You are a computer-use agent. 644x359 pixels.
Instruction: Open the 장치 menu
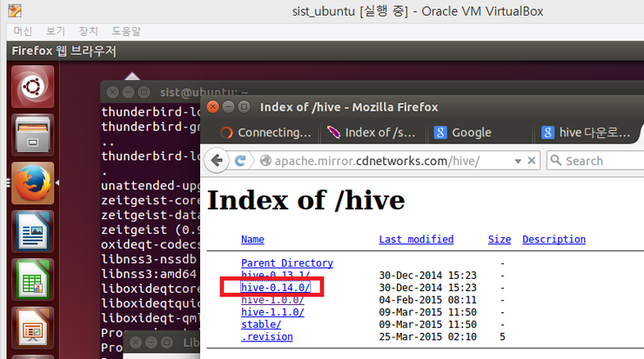[89, 30]
